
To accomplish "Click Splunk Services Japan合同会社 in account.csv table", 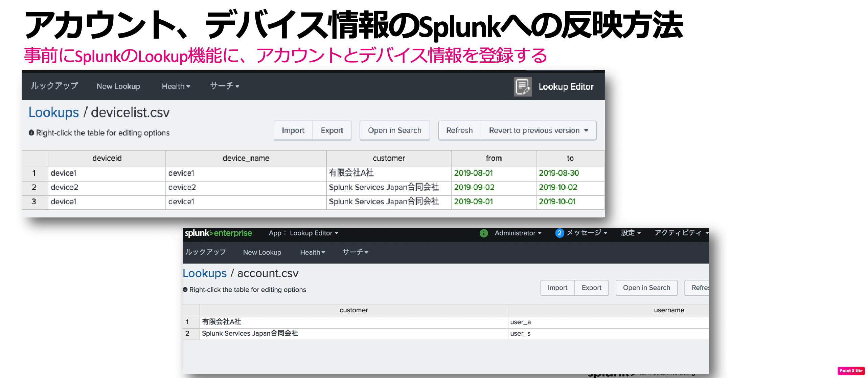I will tap(353, 334).
